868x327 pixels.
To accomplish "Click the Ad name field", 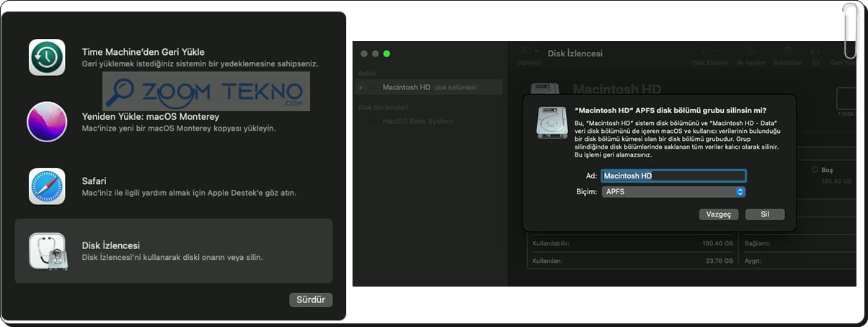I will [x=673, y=175].
